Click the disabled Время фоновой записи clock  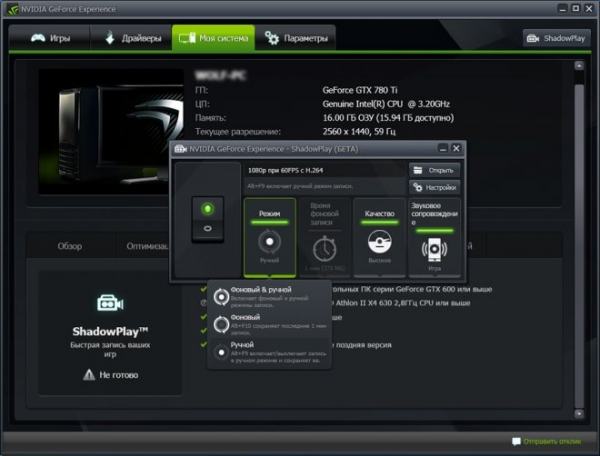(x=325, y=244)
